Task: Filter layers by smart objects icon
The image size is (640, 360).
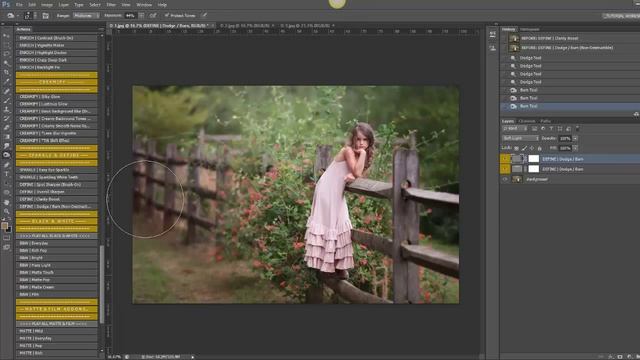Action: 569,129
